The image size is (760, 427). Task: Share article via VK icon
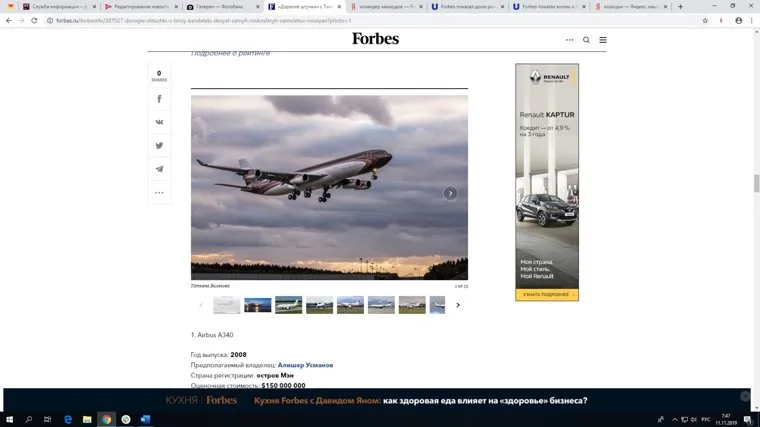tap(159, 122)
